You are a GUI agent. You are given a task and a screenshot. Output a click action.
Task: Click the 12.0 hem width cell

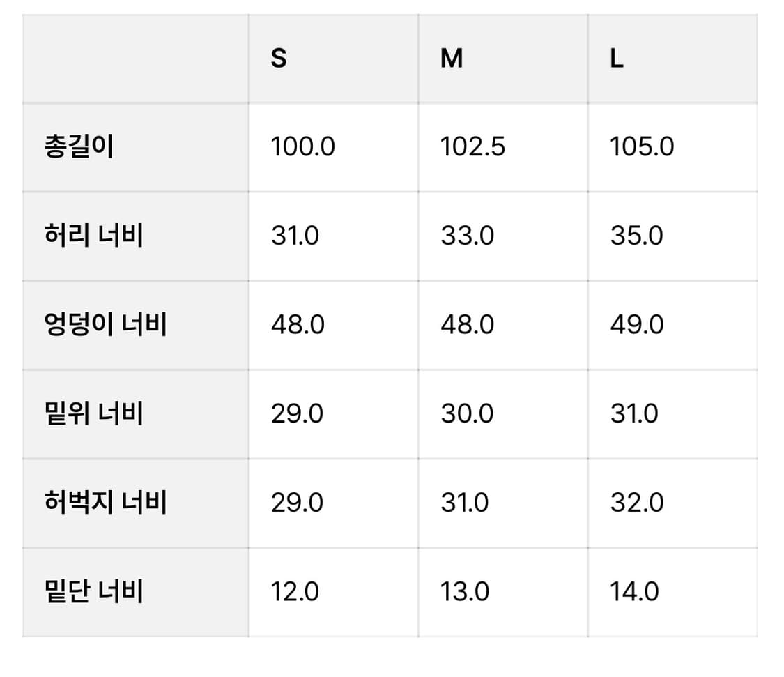click(295, 592)
